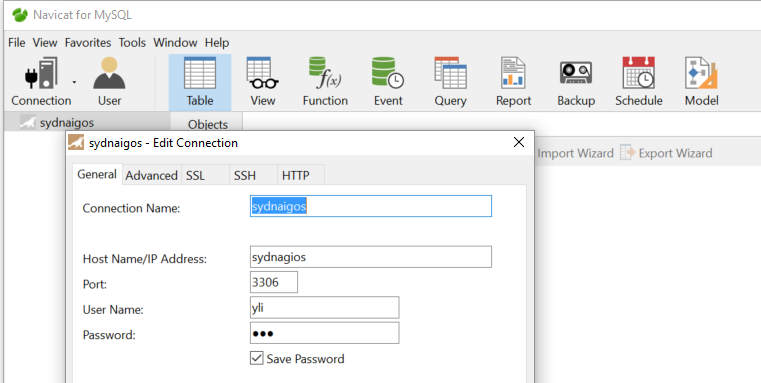761x383 pixels.
Task: Open the Event toolbar icon
Action: click(388, 82)
